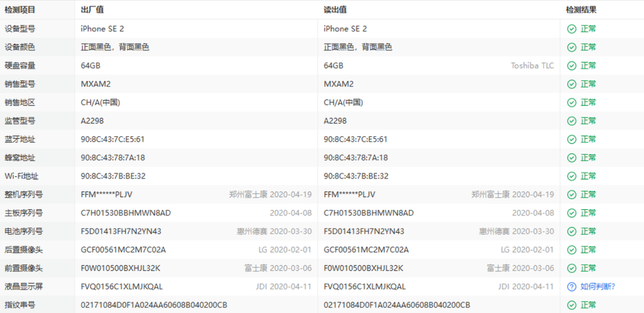Click factory color 正面黑色,背面黑色
Screen dimensions: 644x313
[x=115, y=47]
